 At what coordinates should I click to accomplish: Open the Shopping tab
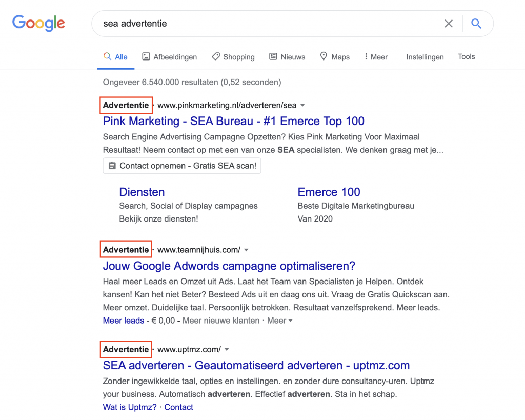[233, 57]
